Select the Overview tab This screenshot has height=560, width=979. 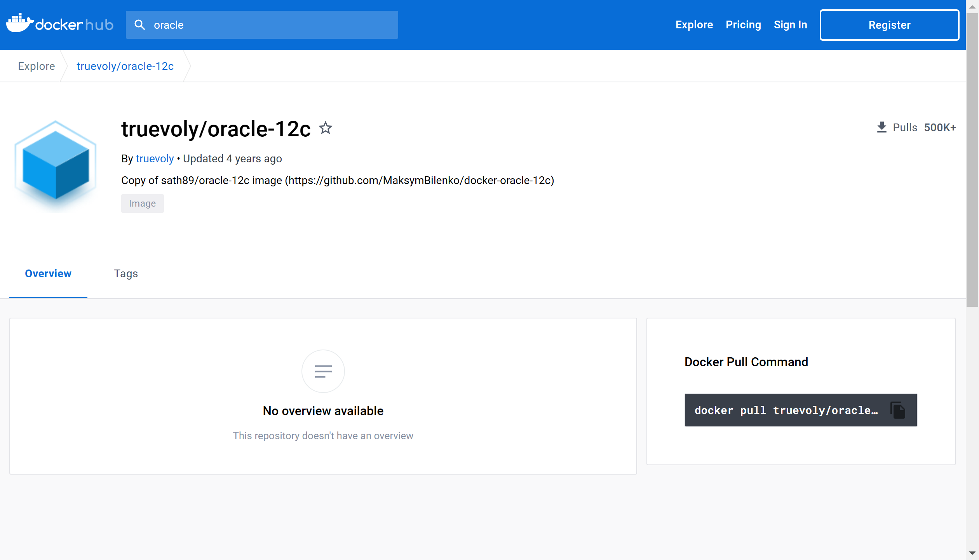(48, 273)
